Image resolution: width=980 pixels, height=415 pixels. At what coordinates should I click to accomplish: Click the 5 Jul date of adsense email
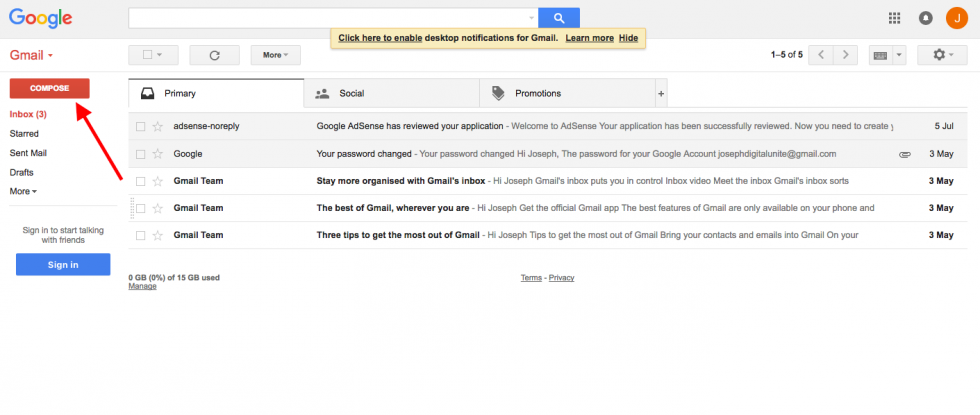click(944, 126)
